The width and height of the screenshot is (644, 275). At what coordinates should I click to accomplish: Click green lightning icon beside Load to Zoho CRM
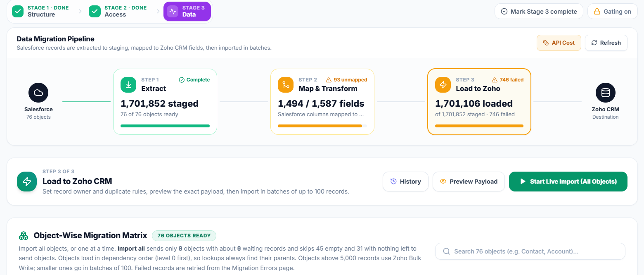click(x=27, y=182)
